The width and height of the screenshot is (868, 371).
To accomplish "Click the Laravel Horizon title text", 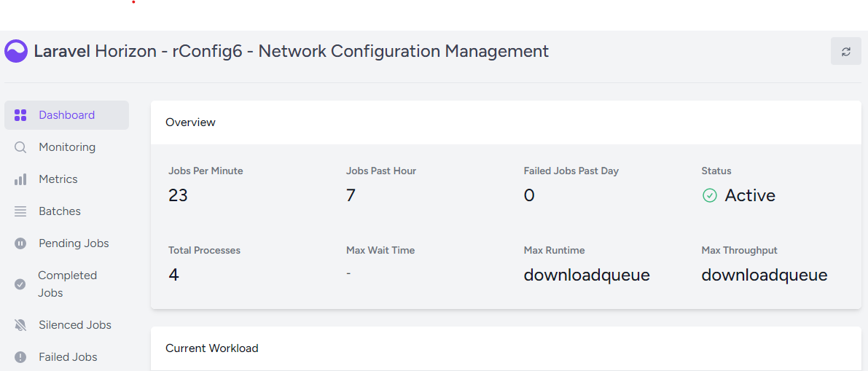I will coord(292,51).
